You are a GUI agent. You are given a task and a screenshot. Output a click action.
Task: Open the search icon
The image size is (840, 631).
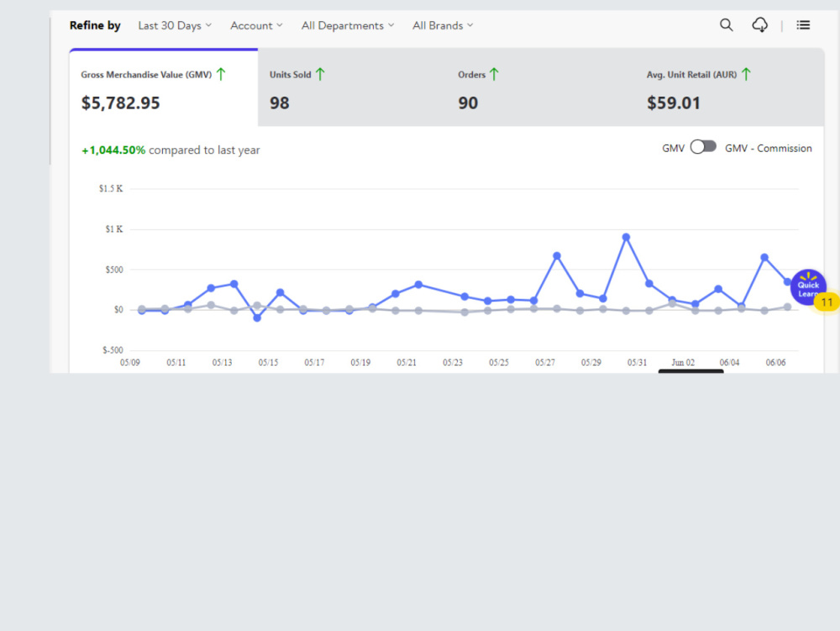[x=726, y=24]
